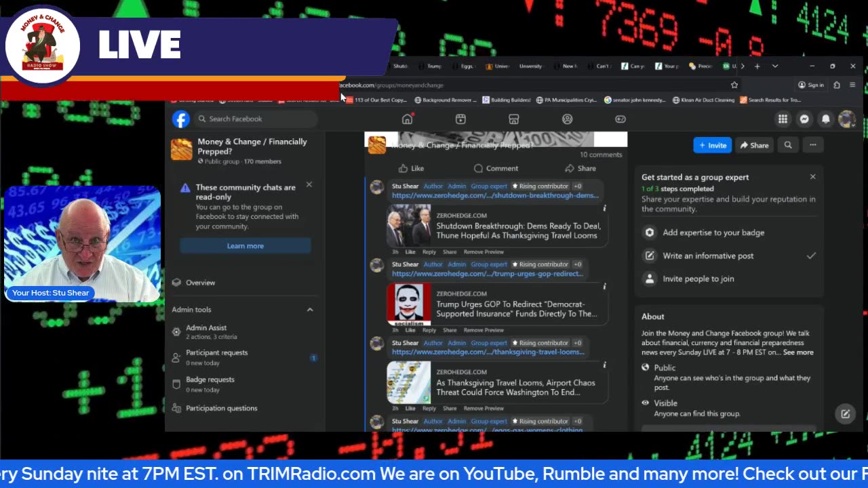Viewport: 868px width, 488px height.
Task: Click the Facebook logo icon
Action: click(x=180, y=119)
